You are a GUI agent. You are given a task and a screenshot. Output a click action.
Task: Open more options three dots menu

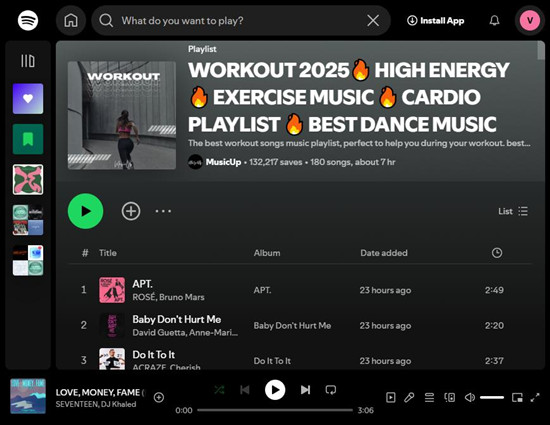coord(163,211)
